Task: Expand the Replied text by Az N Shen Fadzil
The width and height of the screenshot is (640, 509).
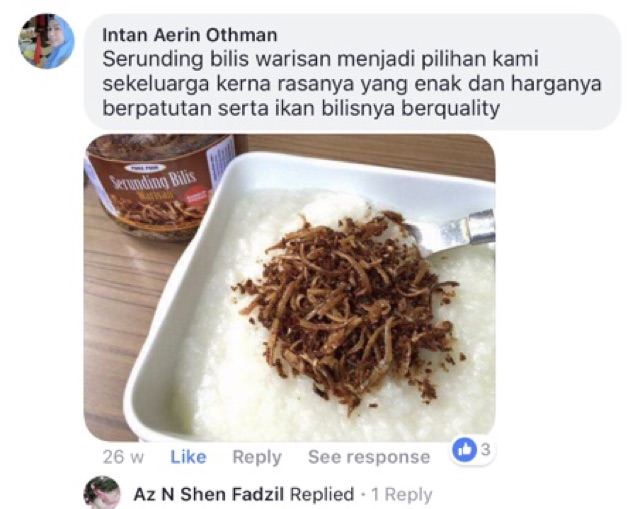Action: click(322, 494)
